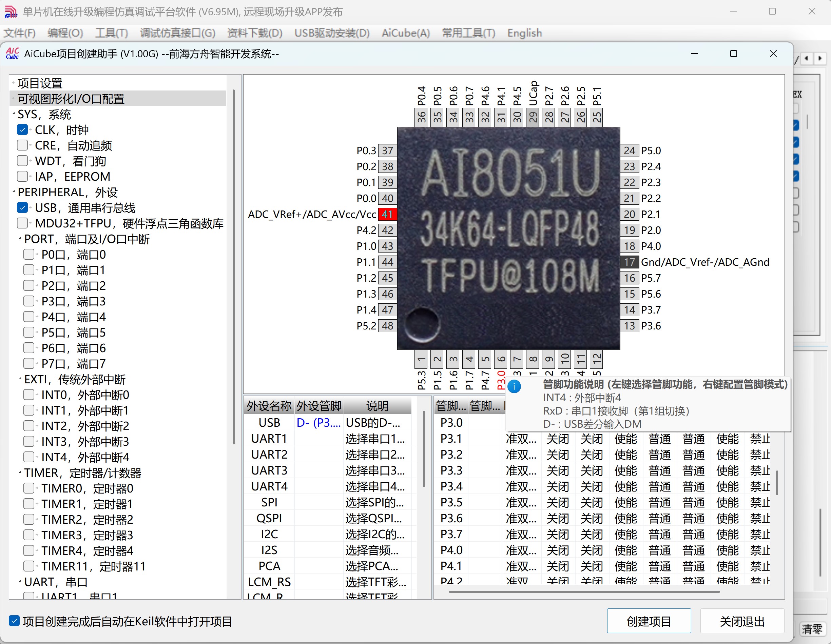This screenshot has width=831, height=644.
Task: Select the UART1 row in peripheral table
Action: coord(328,438)
